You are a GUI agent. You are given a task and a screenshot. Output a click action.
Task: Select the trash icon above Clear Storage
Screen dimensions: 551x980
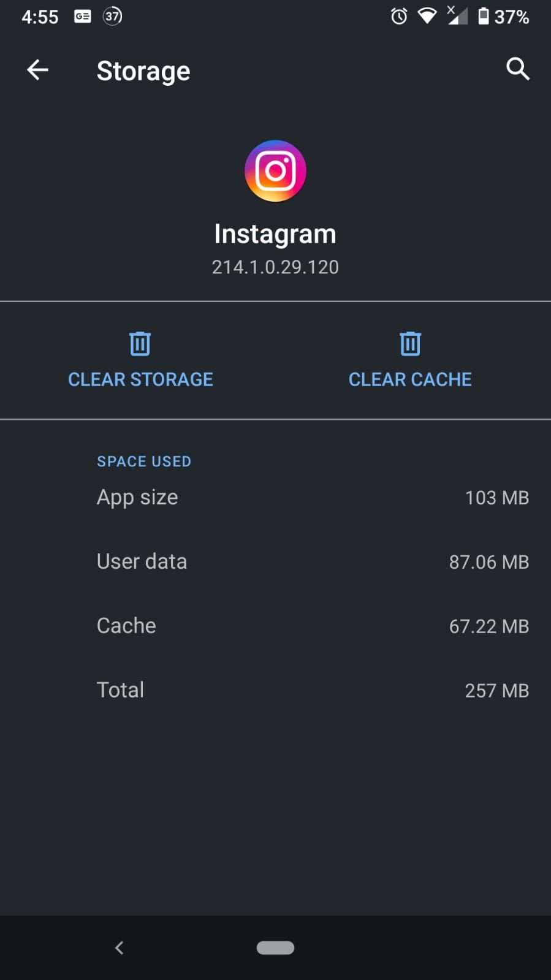tap(140, 343)
